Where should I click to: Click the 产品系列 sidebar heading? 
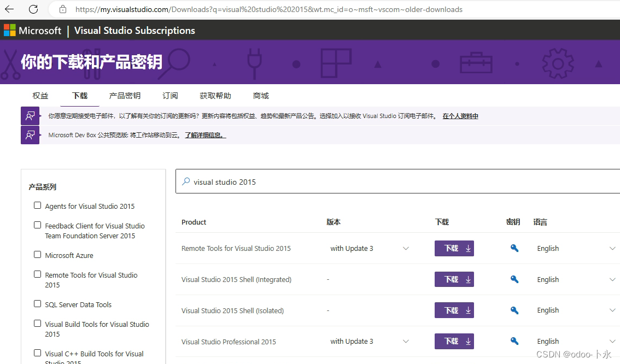(x=42, y=187)
